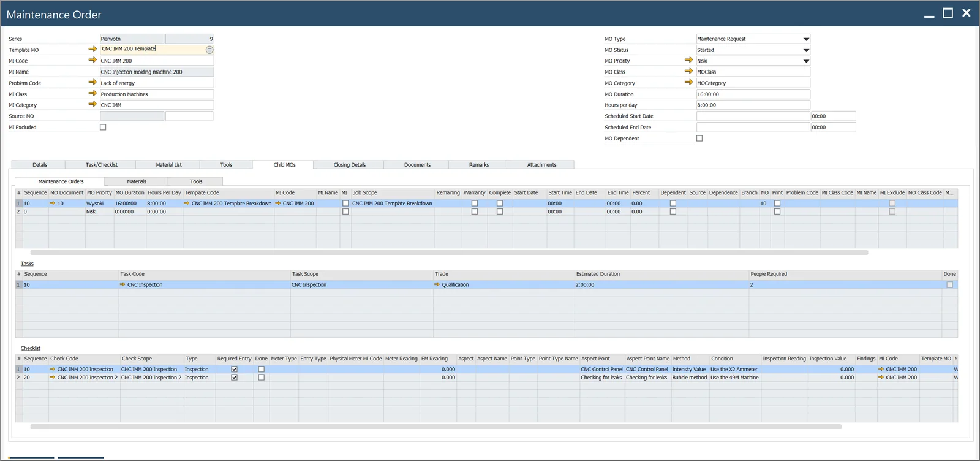
Task: Mark the CNC Inspection task as Done
Action: [x=950, y=285]
